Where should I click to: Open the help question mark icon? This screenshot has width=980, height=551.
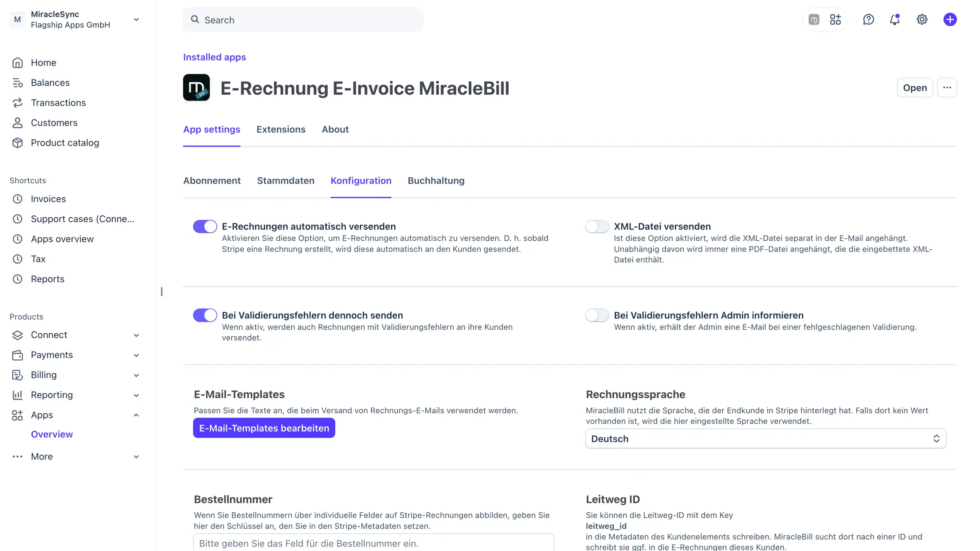click(x=868, y=20)
